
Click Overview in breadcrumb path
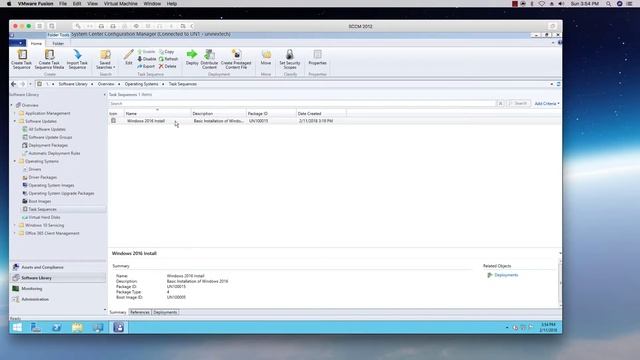tap(106, 84)
